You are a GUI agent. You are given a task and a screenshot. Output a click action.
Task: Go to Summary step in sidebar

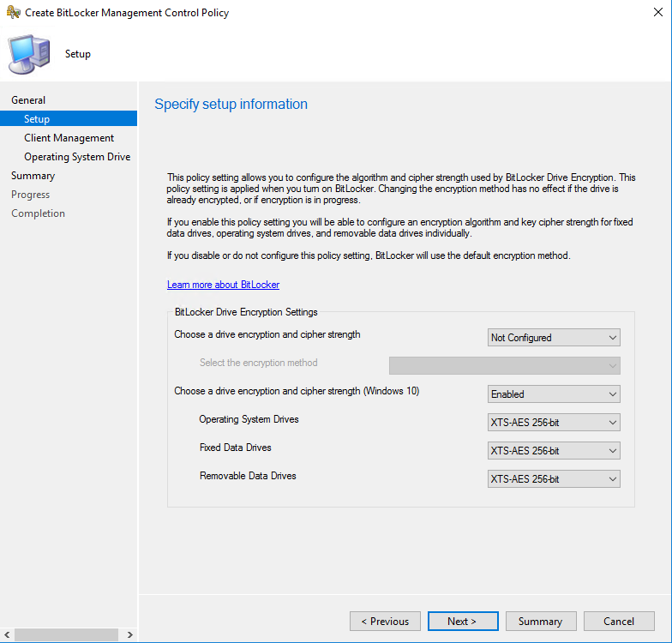point(33,175)
